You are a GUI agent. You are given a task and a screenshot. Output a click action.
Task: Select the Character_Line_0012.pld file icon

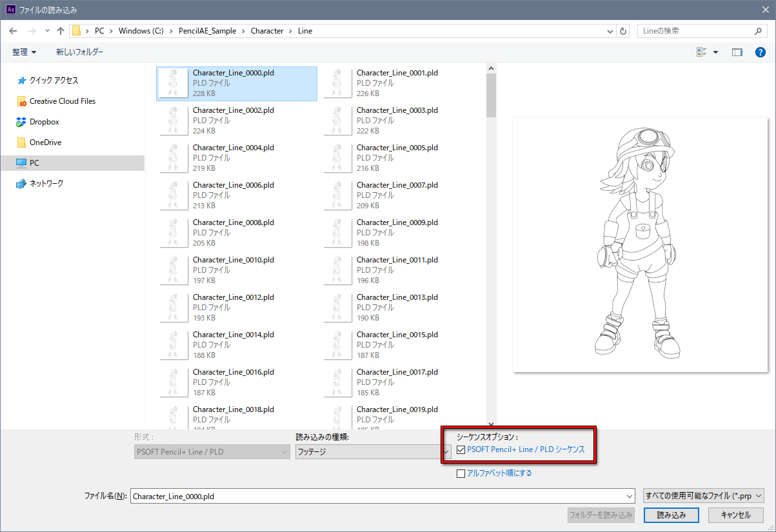[x=172, y=308]
